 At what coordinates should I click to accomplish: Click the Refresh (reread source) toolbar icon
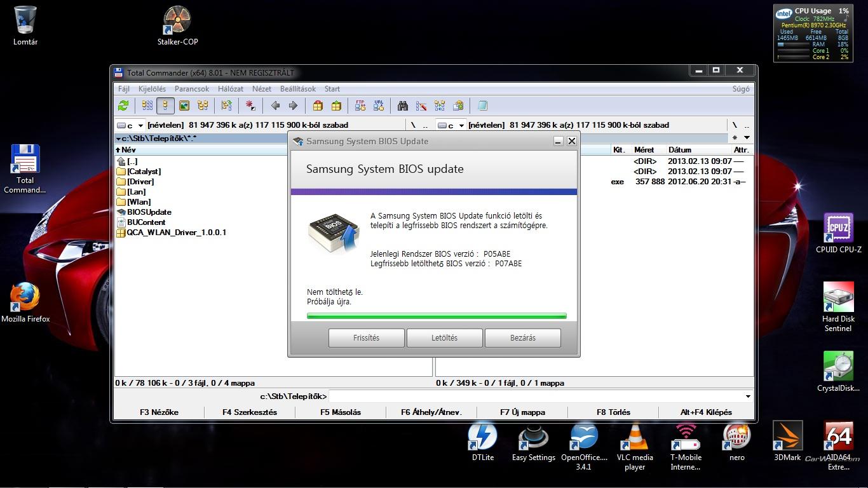point(123,105)
